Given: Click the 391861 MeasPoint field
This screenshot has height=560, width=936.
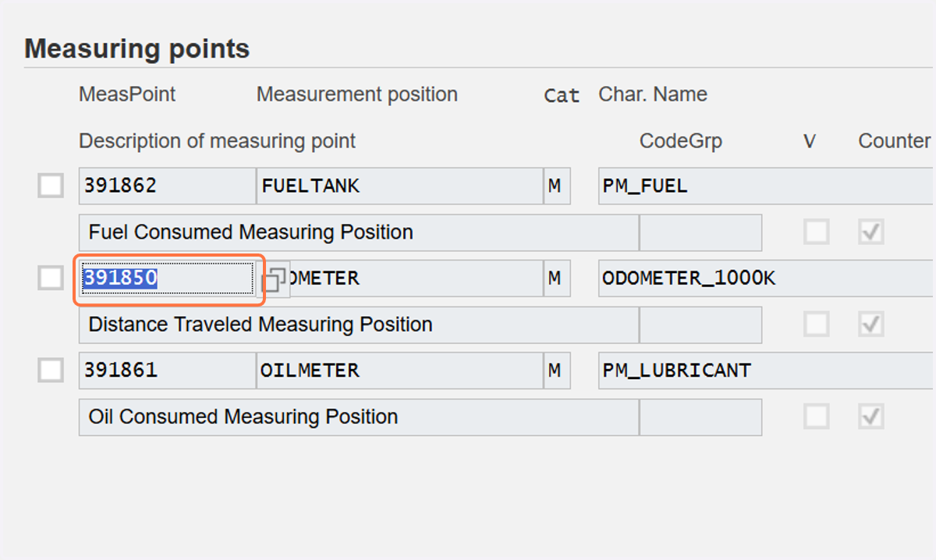Looking at the screenshot, I should point(167,370).
